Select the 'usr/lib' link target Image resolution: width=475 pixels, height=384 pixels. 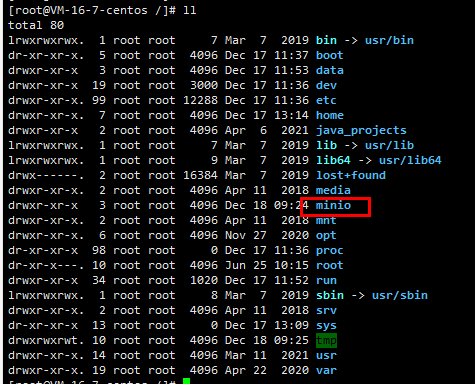point(389,145)
